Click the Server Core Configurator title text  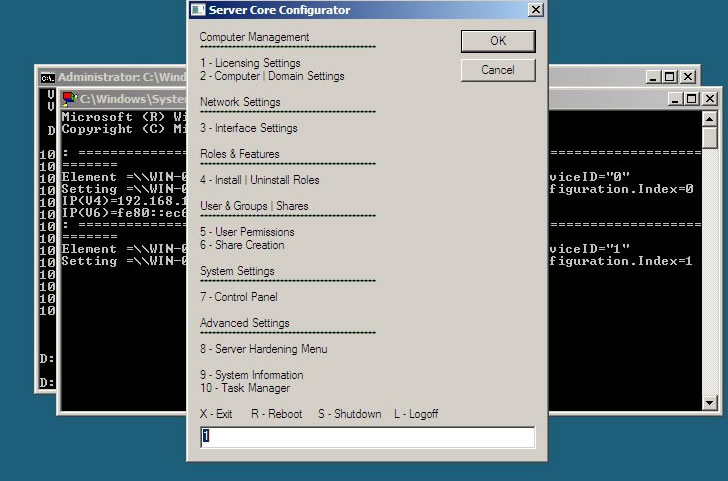[279, 10]
